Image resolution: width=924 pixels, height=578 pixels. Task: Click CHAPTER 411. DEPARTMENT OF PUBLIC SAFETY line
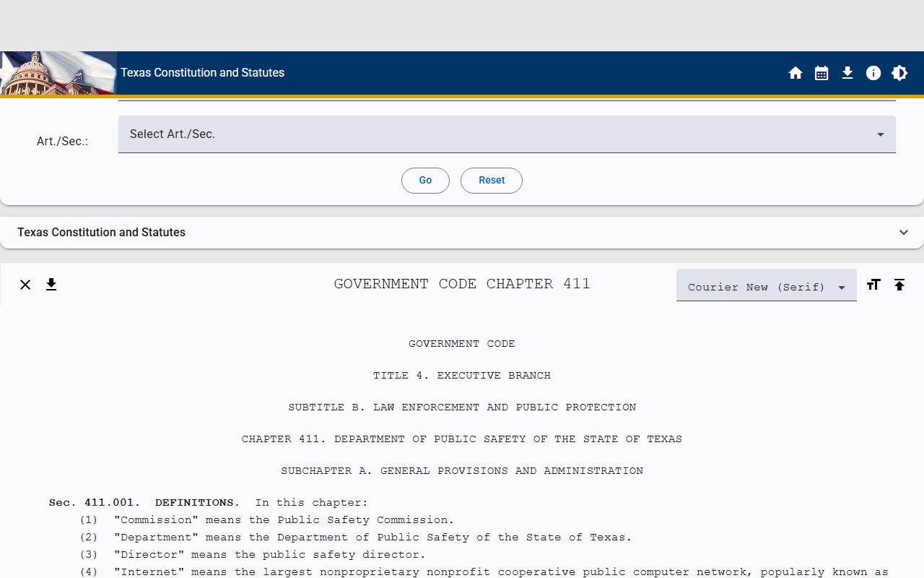coord(462,439)
